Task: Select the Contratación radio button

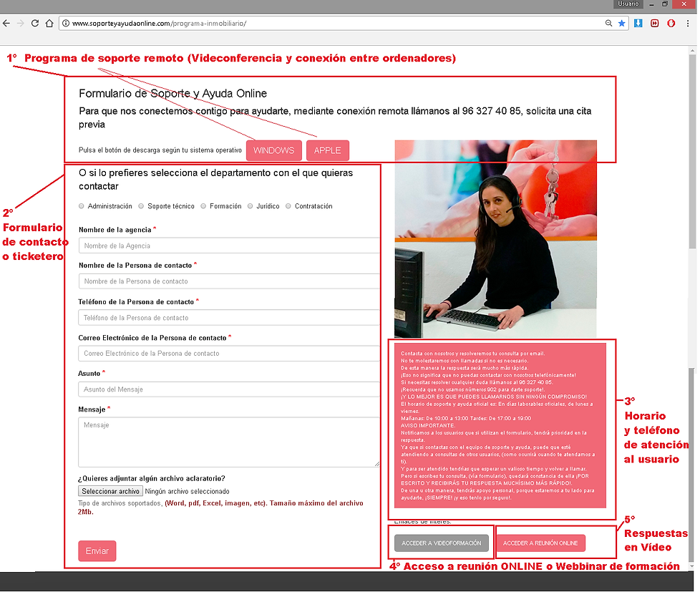Action: click(x=288, y=206)
